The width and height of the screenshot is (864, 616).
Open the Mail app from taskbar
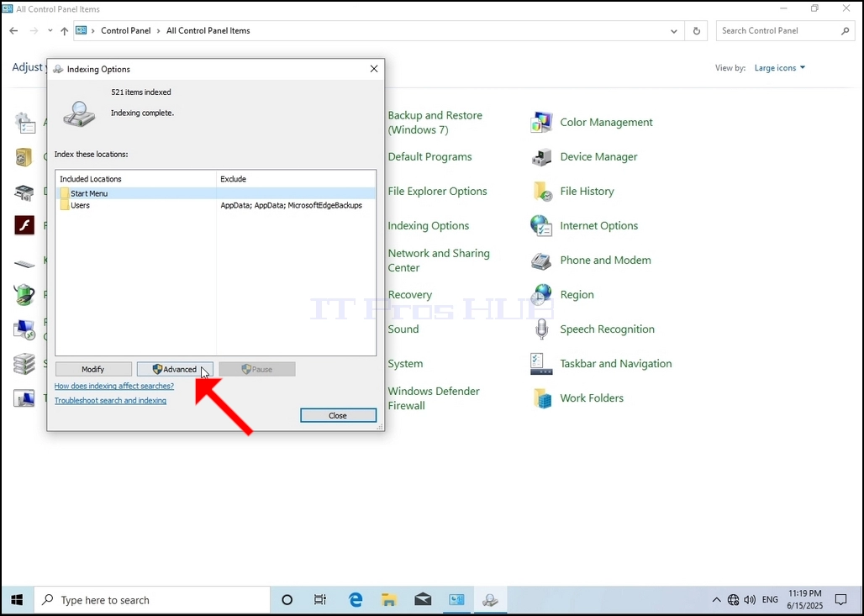(423, 600)
